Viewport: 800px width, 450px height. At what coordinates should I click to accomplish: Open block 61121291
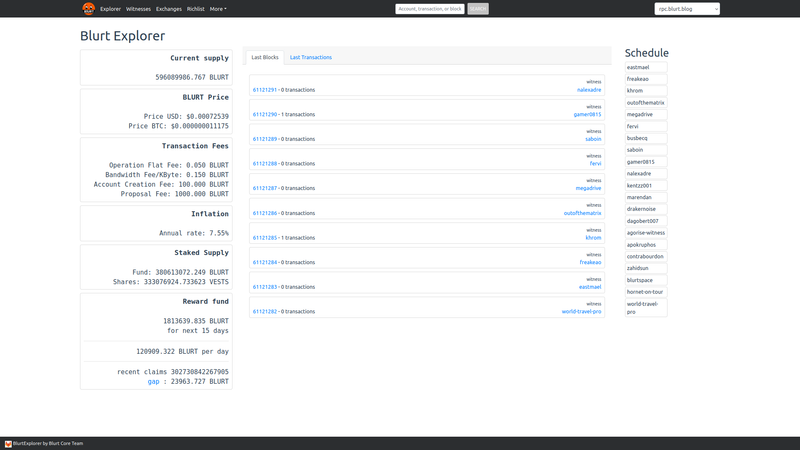point(265,90)
